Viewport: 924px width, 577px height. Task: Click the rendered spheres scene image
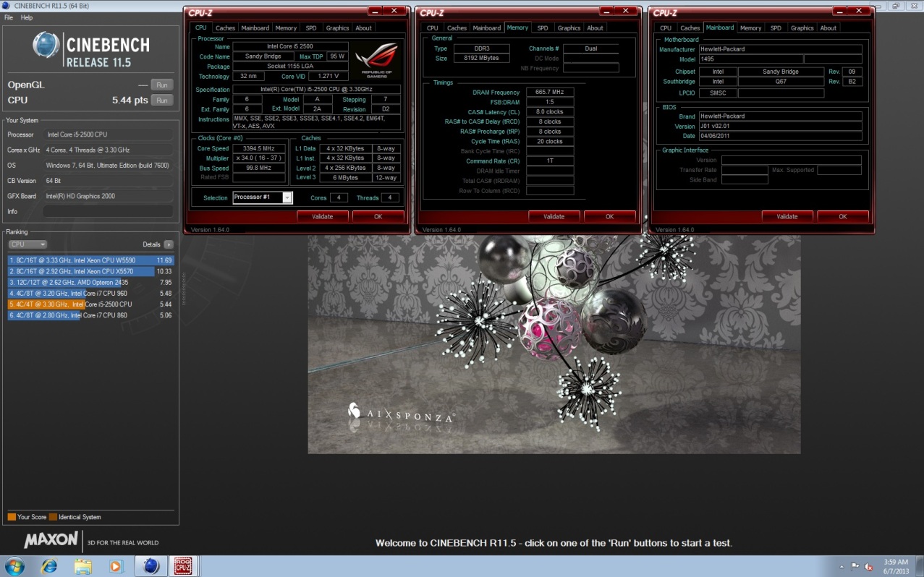point(554,344)
